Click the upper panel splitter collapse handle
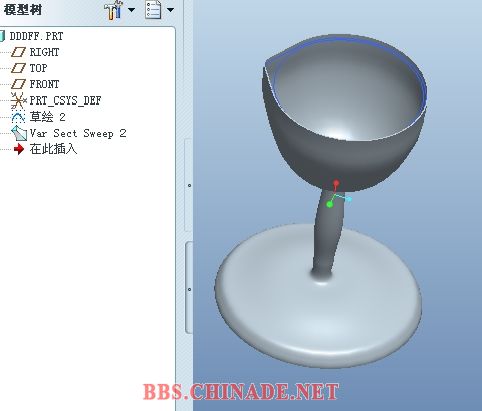The height and width of the screenshot is (411, 482). point(188,185)
